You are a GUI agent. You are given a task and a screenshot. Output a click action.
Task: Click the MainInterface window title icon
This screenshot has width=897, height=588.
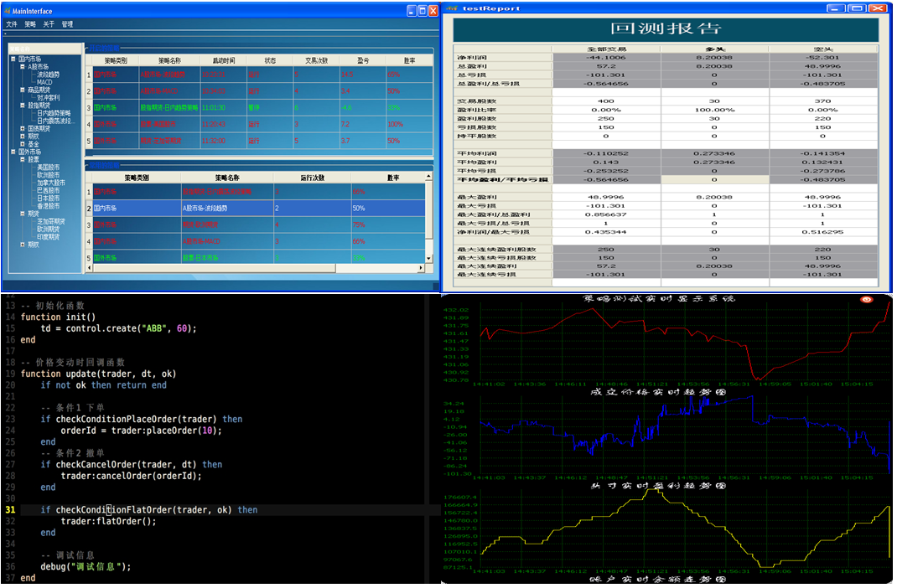(x=7, y=11)
